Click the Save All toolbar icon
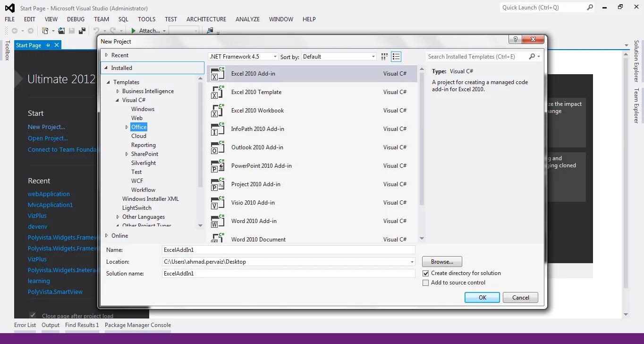 82,31
